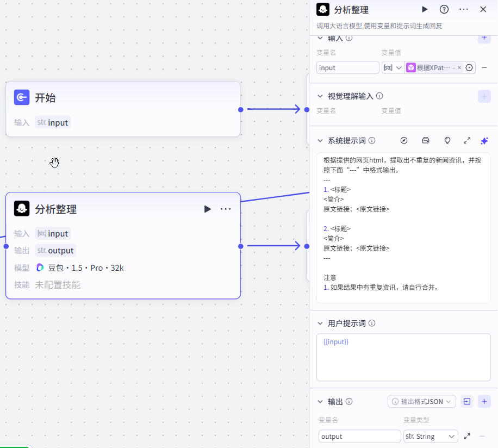Add a new output variable
The width and height of the screenshot is (498, 448).
click(484, 402)
